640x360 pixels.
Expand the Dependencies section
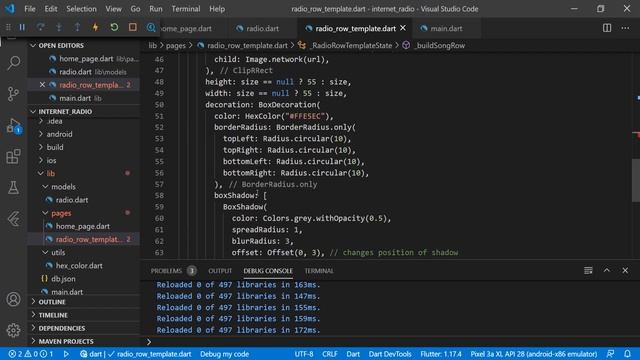62,328
